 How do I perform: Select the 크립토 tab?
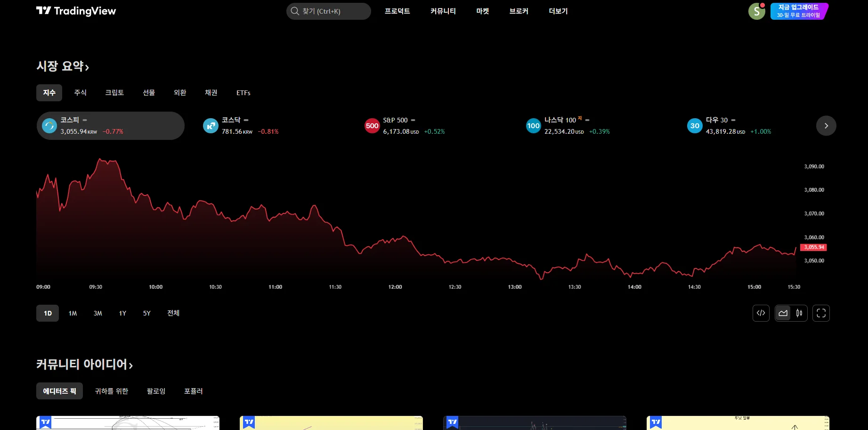click(114, 93)
